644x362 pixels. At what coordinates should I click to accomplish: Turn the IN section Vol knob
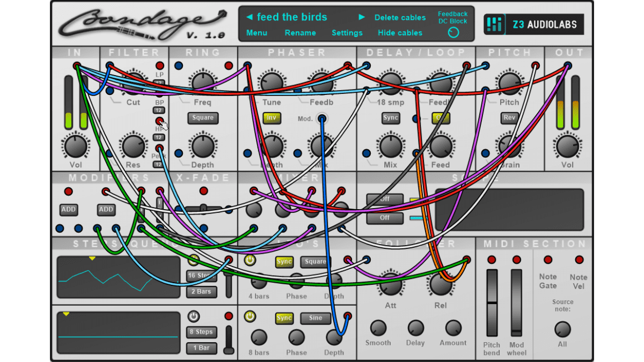pos(76,146)
